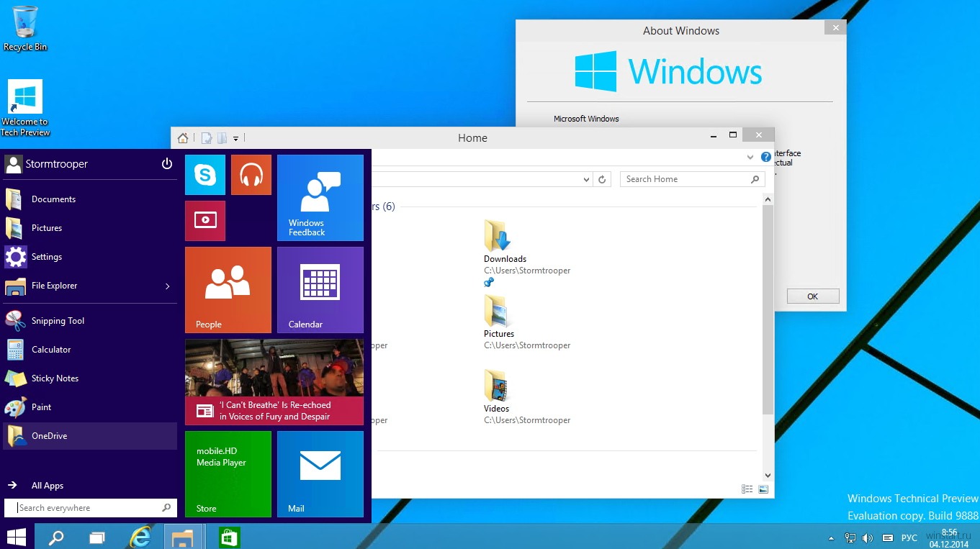The image size is (980, 549).
Task: Open the Store from the taskbar
Action: pyautogui.click(x=229, y=537)
